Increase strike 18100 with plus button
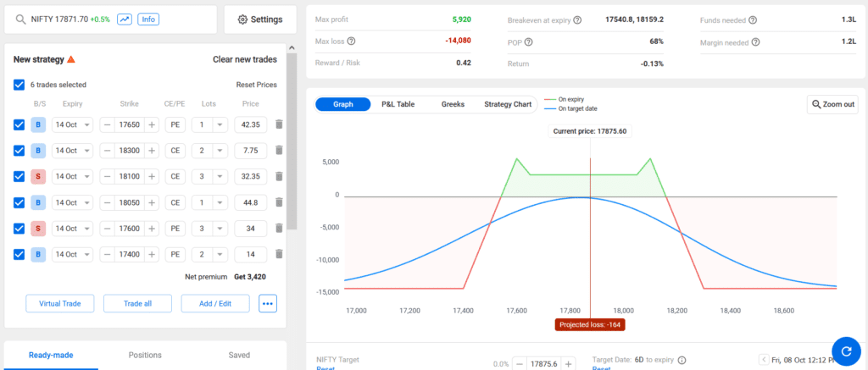This screenshot has width=868, height=370. coord(152,176)
